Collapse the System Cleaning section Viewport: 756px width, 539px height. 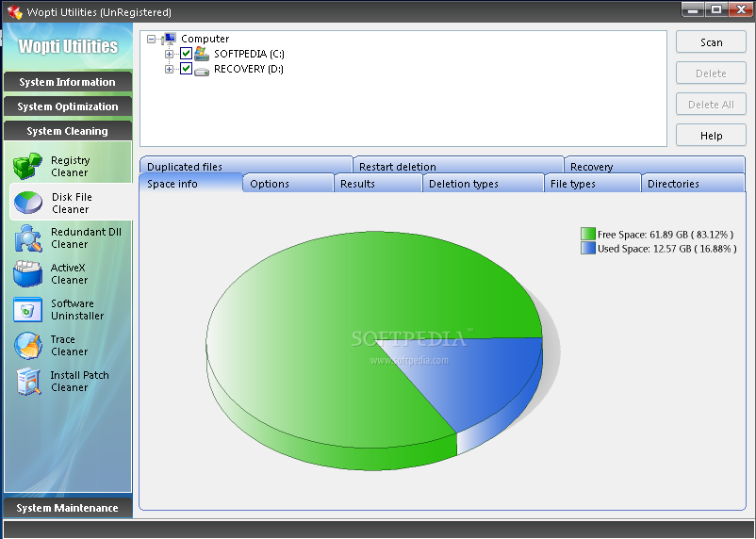click(x=68, y=131)
